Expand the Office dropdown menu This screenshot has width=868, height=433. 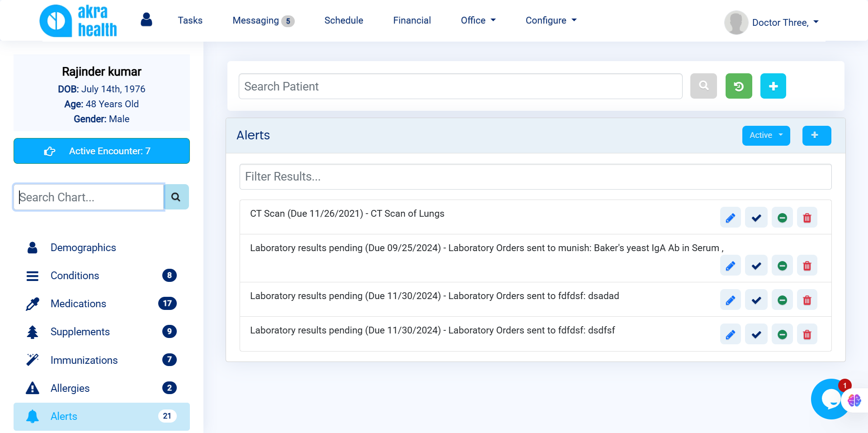click(x=478, y=20)
